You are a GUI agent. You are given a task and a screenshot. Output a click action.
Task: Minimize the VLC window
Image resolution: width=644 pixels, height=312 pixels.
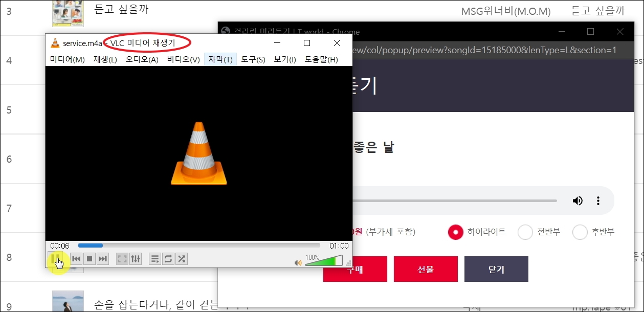pos(278,43)
